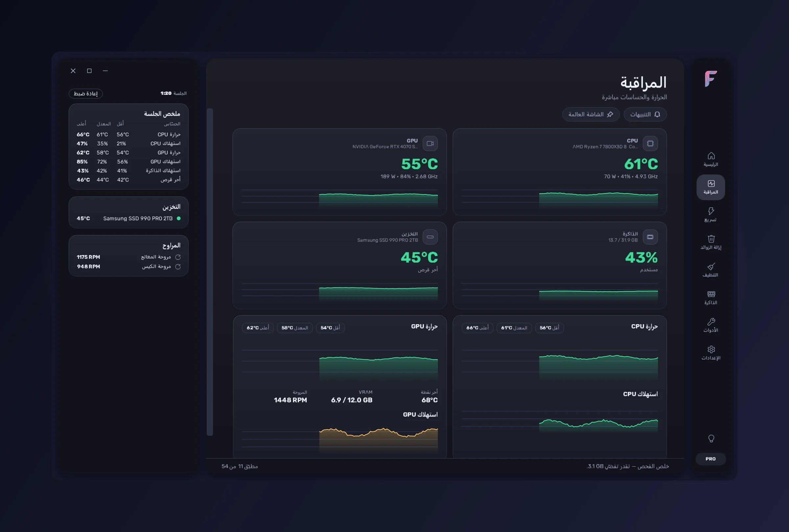Click the 1175 RPM CPU fan reading
The width and height of the screenshot is (789, 532).
pyautogui.click(x=88, y=257)
